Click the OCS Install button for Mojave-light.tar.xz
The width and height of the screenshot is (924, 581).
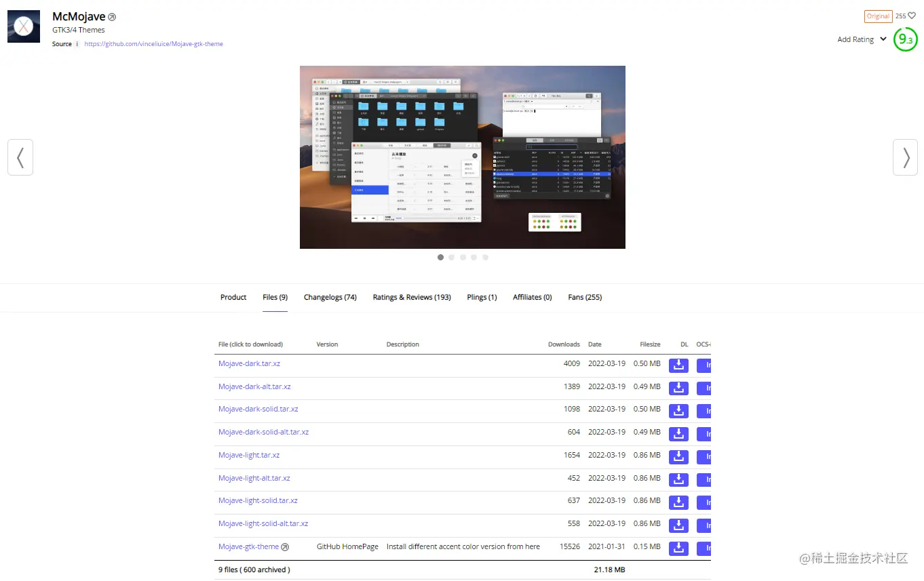click(x=704, y=457)
